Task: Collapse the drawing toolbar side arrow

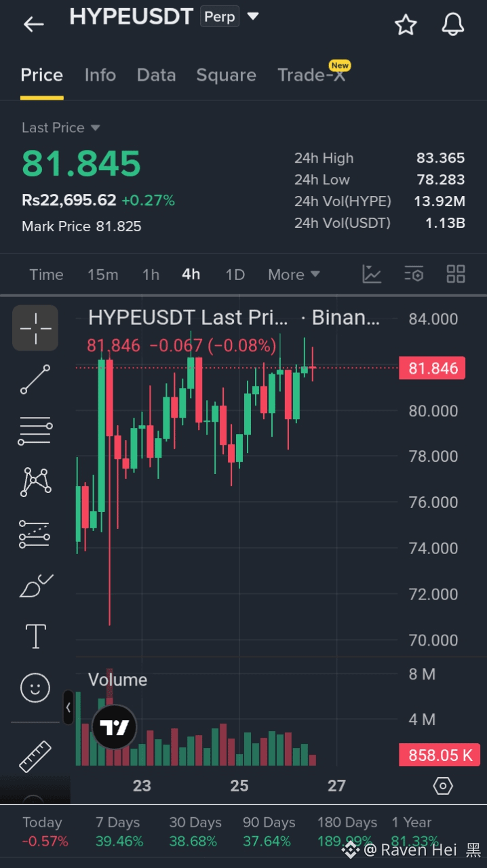Action: pos(68,707)
